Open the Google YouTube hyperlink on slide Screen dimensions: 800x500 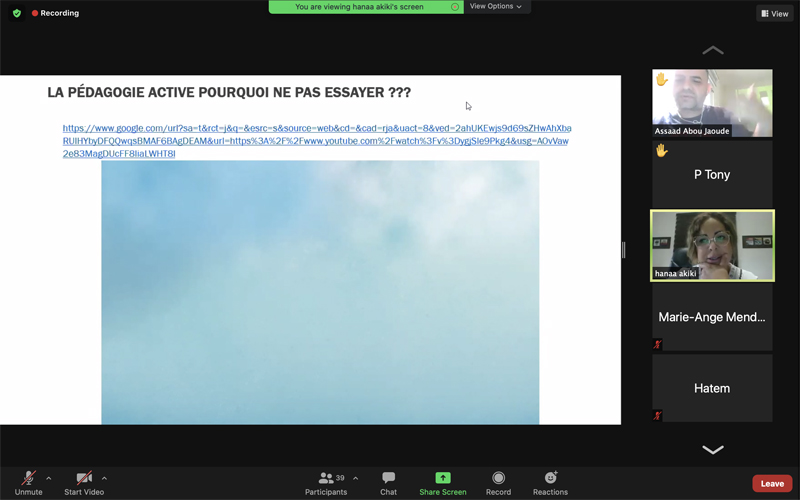(316, 141)
